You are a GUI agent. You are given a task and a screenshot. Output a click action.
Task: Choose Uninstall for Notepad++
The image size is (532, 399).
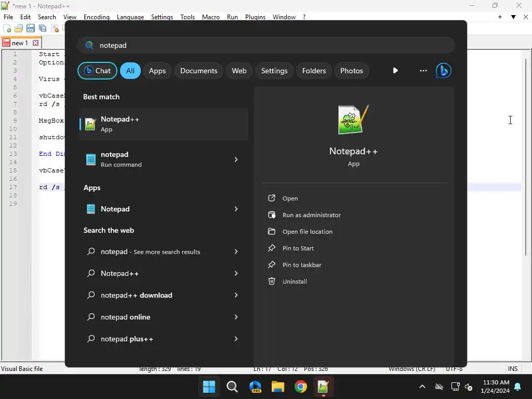point(295,282)
